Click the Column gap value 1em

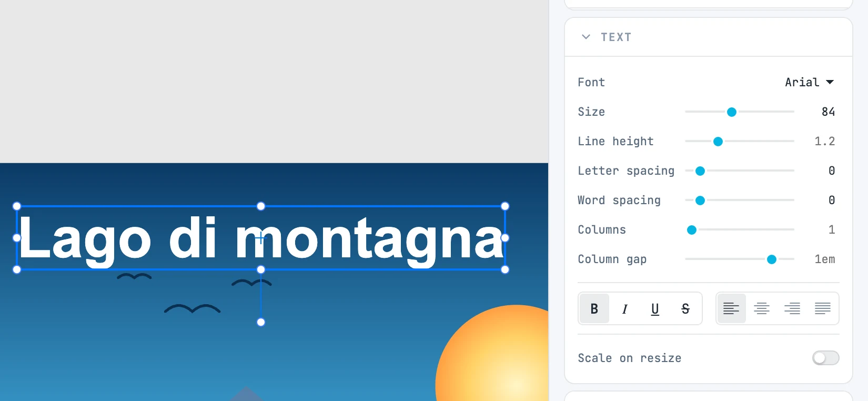pos(825,259)
